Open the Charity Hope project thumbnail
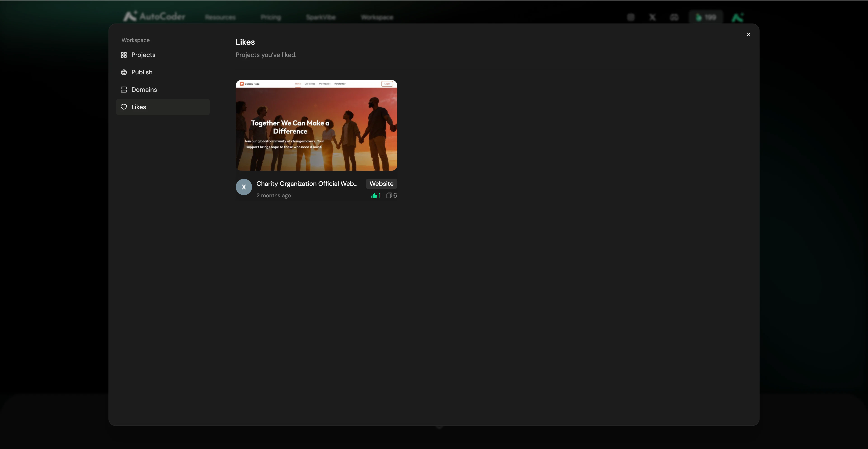This screenshot has width=868, height=449. click(316, 125)
